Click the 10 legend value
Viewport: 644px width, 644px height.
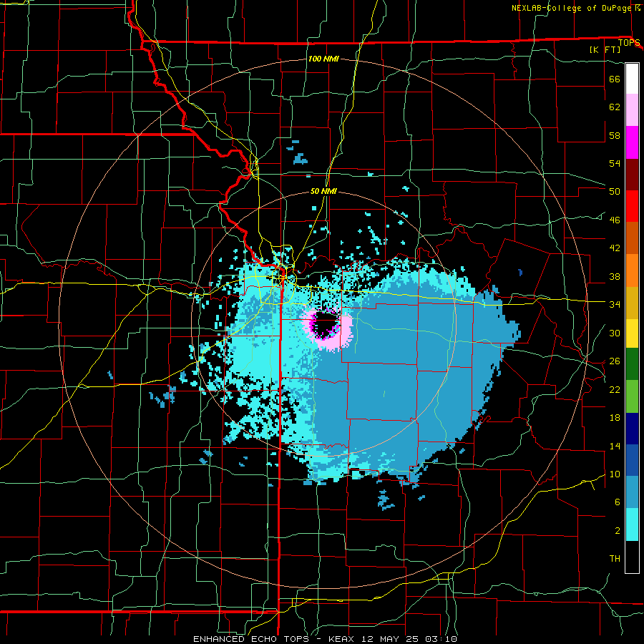pos(615,474)
